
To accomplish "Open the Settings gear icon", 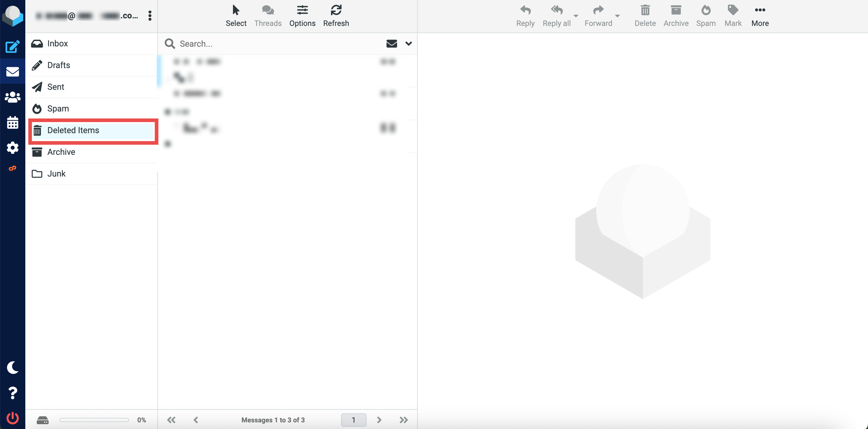I will point(12,148).
